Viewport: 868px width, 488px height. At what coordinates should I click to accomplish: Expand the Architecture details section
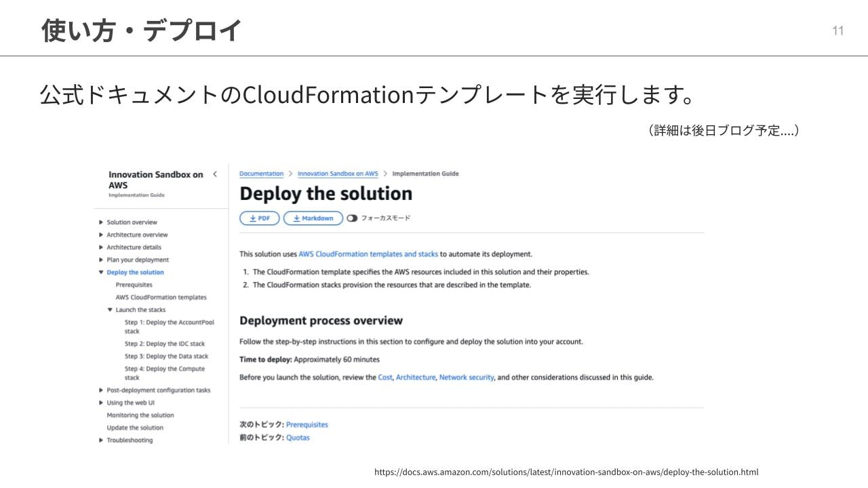point(101,247)
